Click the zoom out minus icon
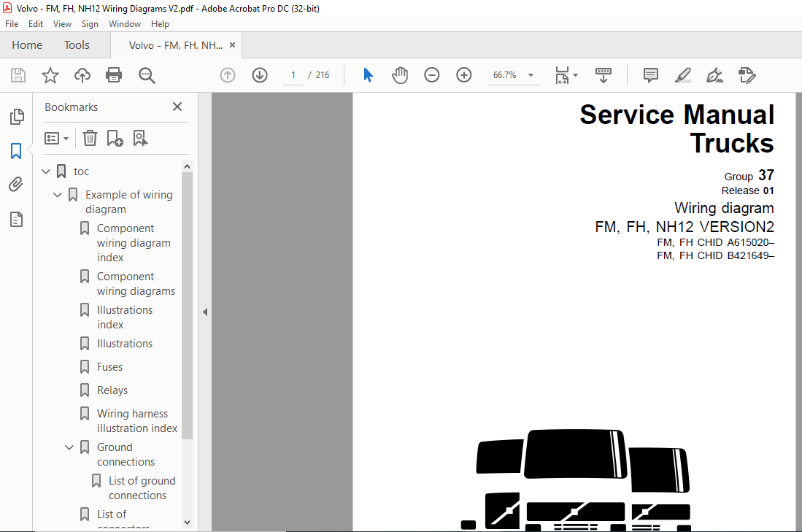Image resolution: width=802 pixels, height=532 pixels. point(432,75)
